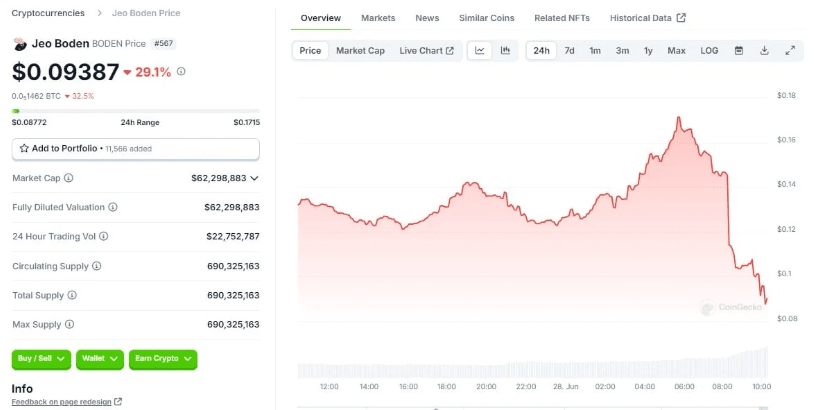Go to the Similar Coins tab
The width and height of the screenshot is (820, 410).
[486, 18]
